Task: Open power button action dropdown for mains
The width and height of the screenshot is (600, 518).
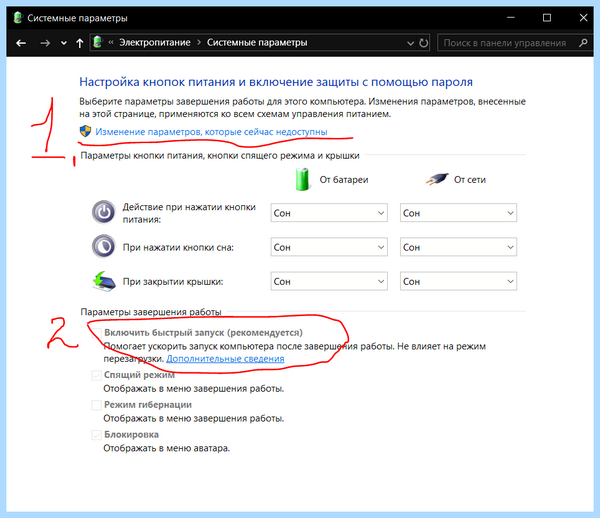Action: (x=458, y=213)
